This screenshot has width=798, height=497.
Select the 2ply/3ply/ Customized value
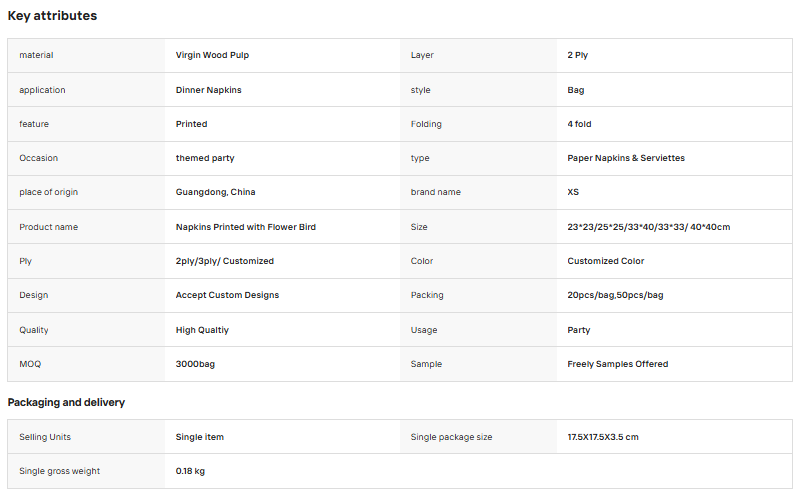(x=224, y=261)
